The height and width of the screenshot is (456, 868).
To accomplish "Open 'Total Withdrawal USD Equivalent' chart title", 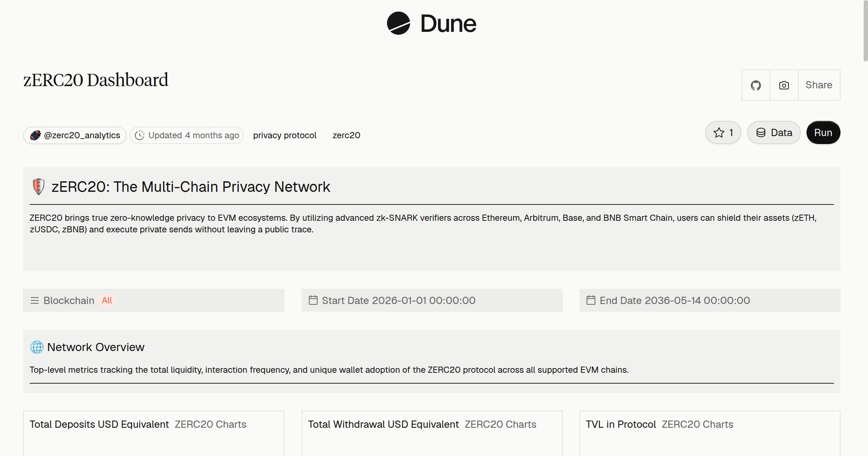I will point(383,424).
